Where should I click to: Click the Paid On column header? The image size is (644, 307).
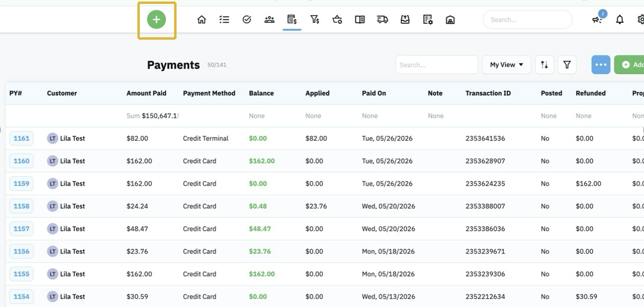374,93
